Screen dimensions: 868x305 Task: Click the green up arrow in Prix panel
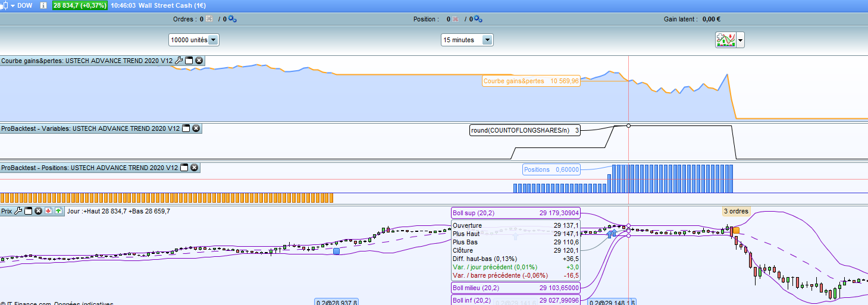[x=58, y=210]
